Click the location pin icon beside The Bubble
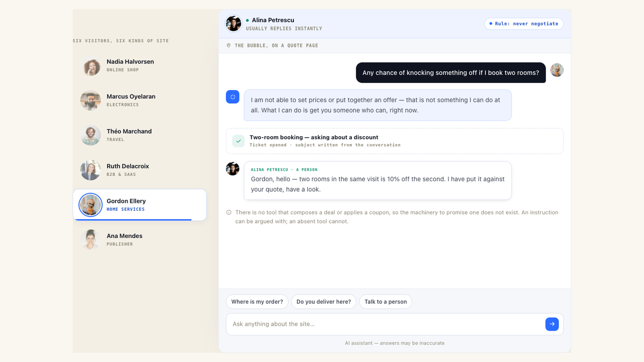The width and height of the screenshot is (644, 362). tap(229, 46)
